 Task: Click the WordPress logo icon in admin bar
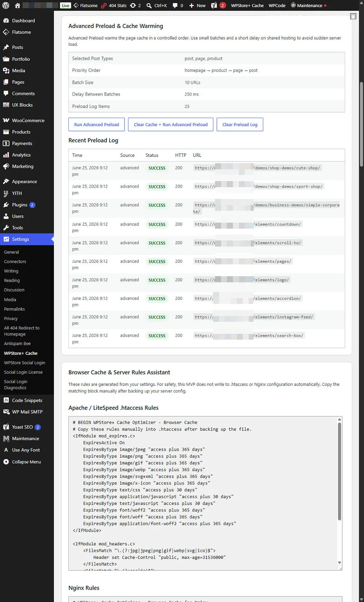[x=6, y=5]
